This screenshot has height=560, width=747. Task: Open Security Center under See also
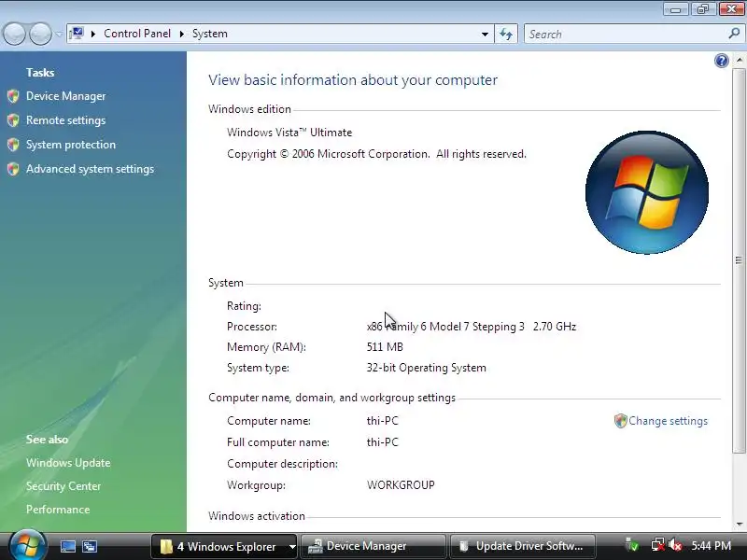click(63, 486)
